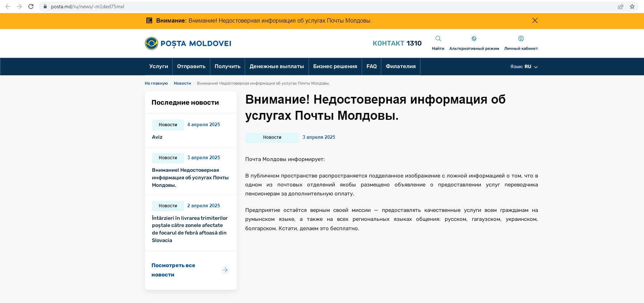Image resolution: width=644 pixels, height=303 pixels.
Task: Open news Întârzieri în livrarea trimiterilor
Action: (190, 229)
